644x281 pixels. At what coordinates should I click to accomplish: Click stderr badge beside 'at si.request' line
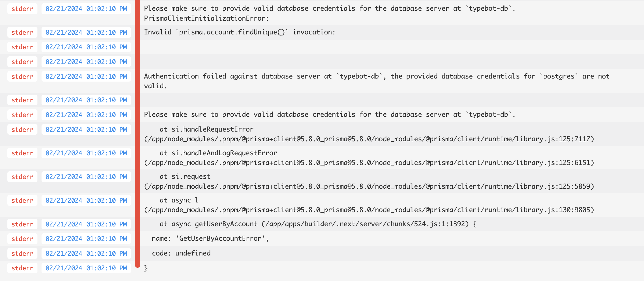pos(22,177)
